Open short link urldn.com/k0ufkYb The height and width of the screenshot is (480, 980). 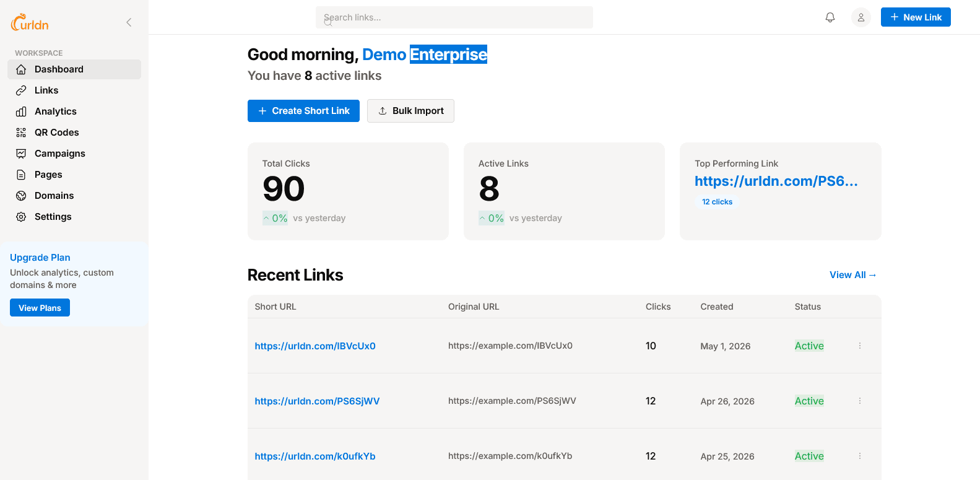click(315, 456)
